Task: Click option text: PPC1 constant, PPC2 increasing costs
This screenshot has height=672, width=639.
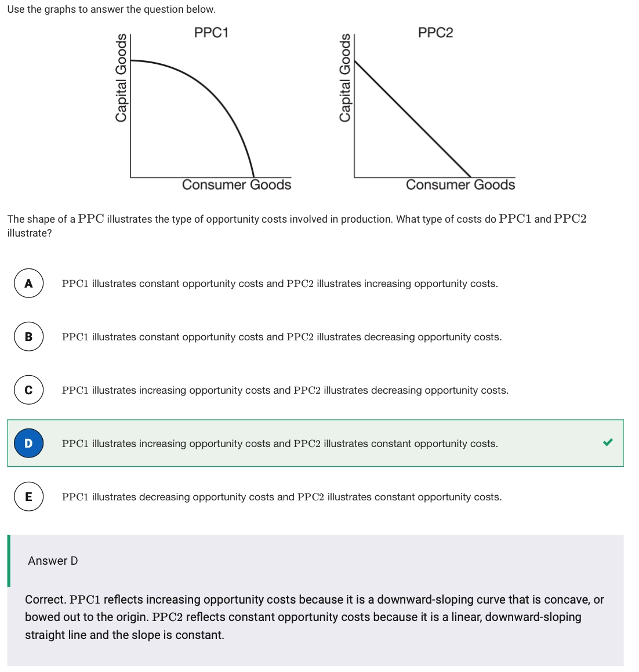Action: point(279,284)
